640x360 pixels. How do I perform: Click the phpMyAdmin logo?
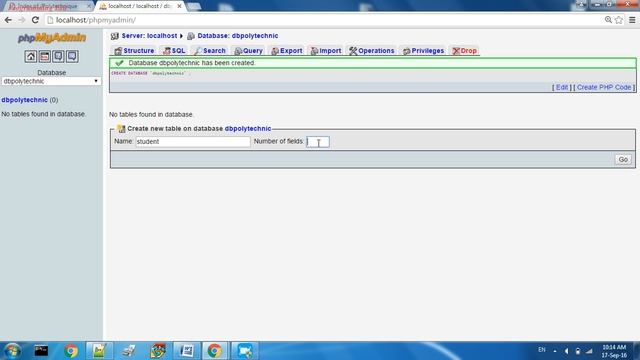[52, 38]
